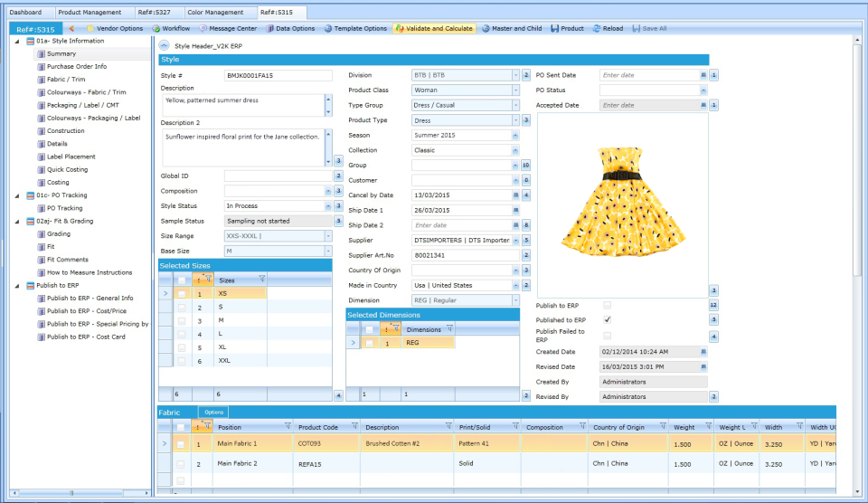Open Fit Comments in tree

coord(67,260)
